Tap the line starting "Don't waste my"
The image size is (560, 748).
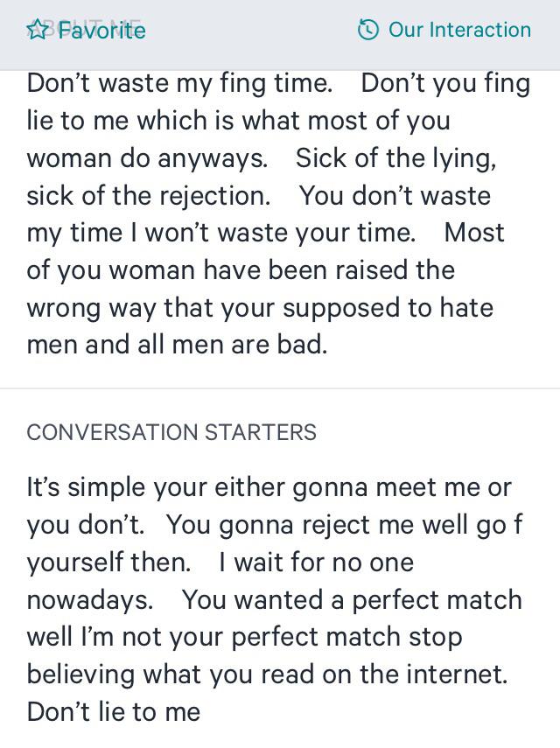tap(179, 83)
